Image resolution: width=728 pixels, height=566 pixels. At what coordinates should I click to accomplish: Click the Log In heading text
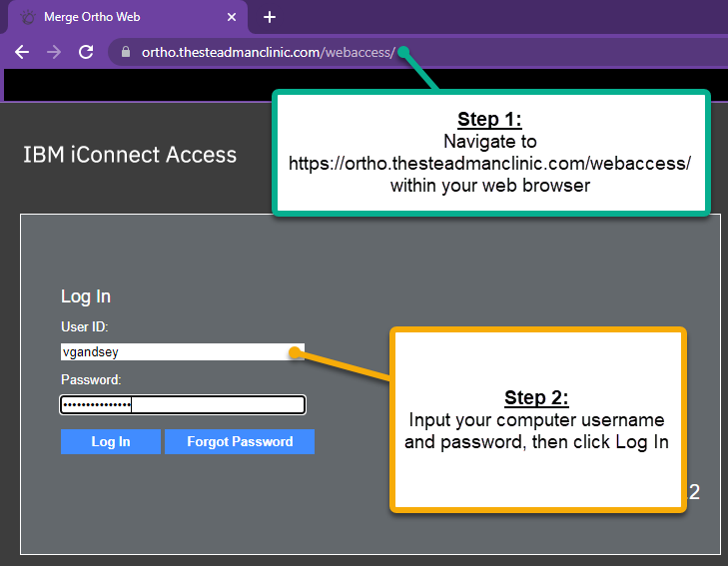click(x=86, y=296)
